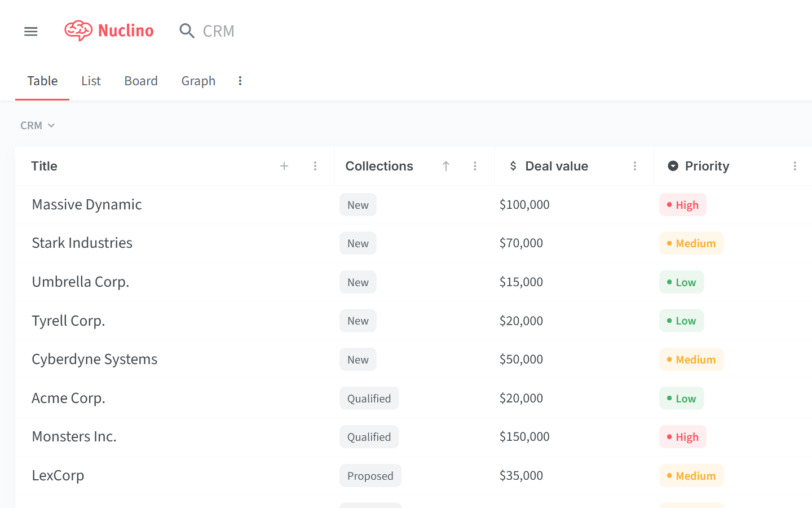
Task: Click the New tag for Massive Dynamic
Action: point(358,205)
